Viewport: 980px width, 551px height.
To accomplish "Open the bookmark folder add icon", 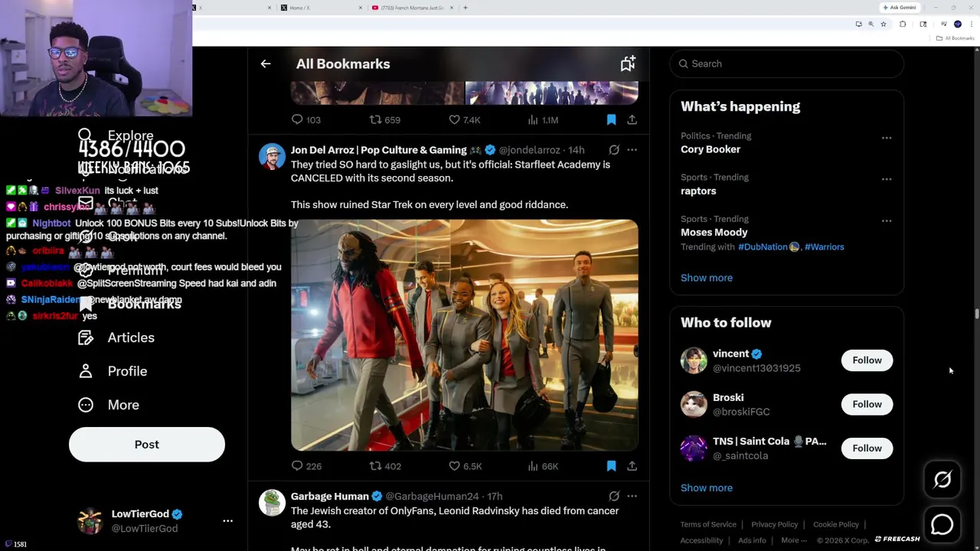I will (x=628, y=64).
